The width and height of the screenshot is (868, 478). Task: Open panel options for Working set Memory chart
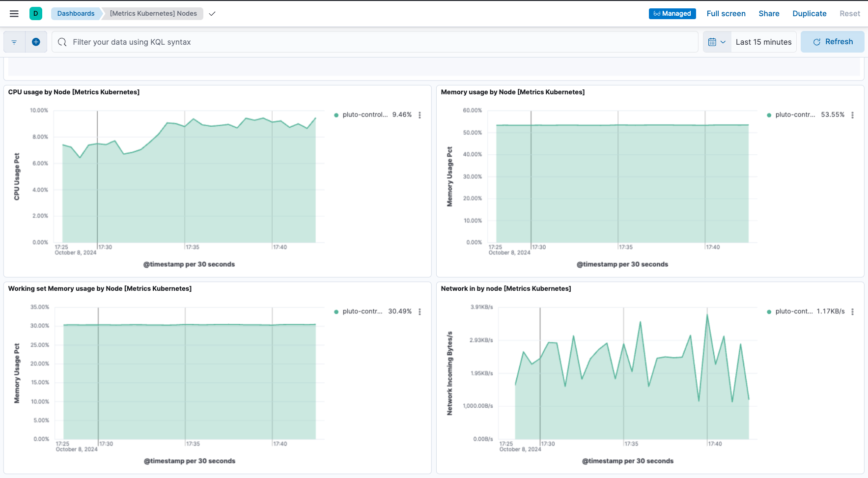point(420,311)
